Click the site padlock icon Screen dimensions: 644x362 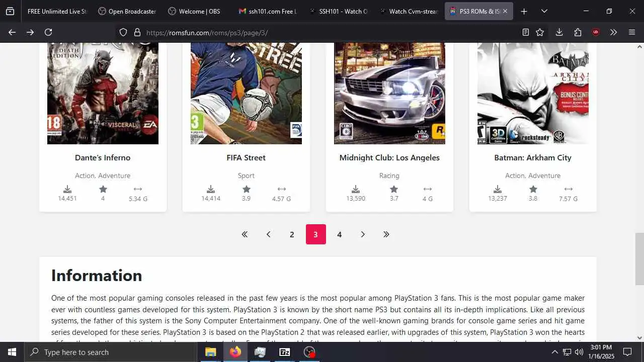click(137, 32)
